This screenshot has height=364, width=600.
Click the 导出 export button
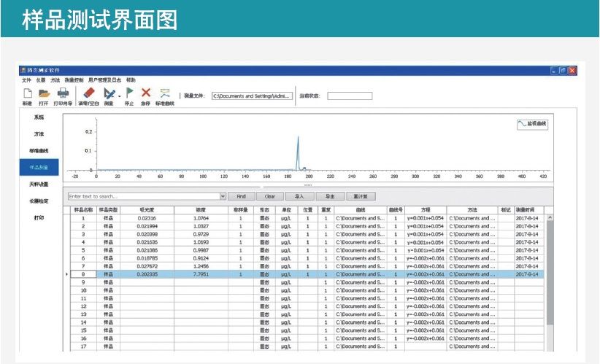(x=330, y=196)
